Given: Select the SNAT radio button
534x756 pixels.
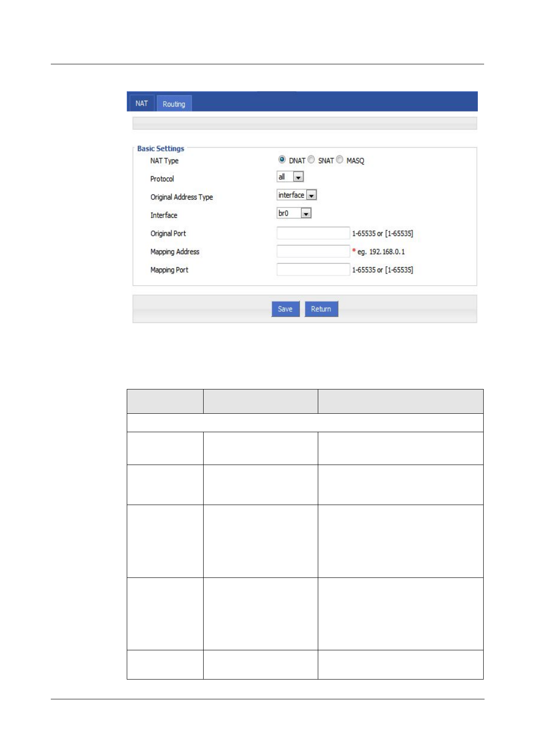Looking at the screenshot, I should pos(311,159).
